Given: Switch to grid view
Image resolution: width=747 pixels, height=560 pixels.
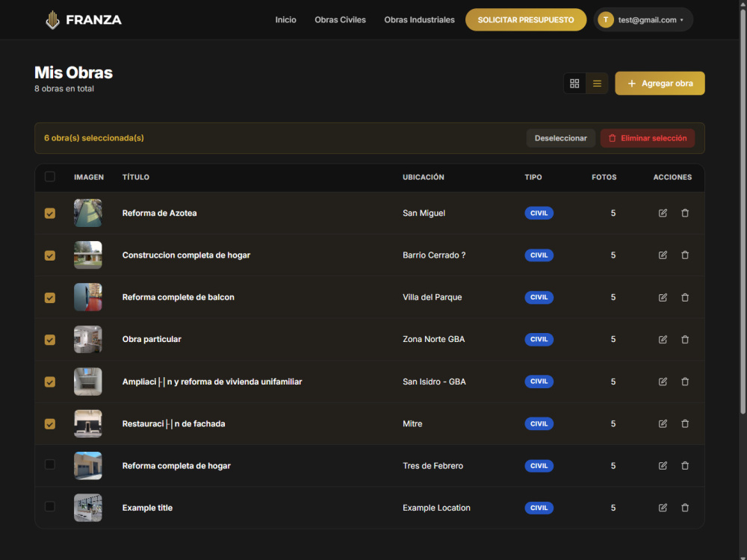Looking at the screenshot, I should pyautogui.click(x=574, y=84).
